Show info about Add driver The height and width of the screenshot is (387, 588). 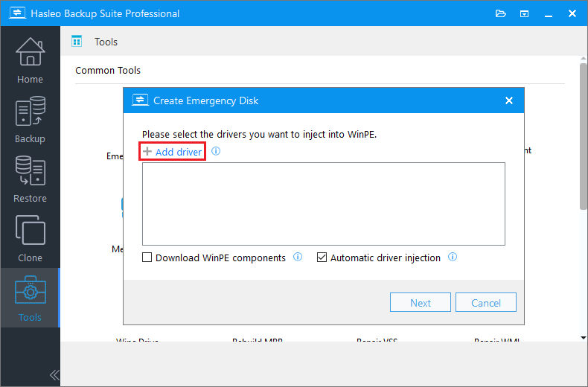tap(216, 151)
